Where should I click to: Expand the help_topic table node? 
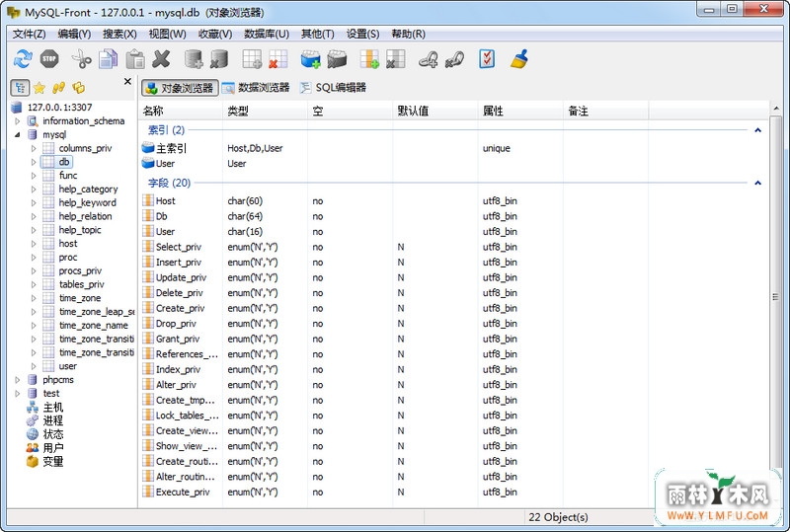pos(34,230)
